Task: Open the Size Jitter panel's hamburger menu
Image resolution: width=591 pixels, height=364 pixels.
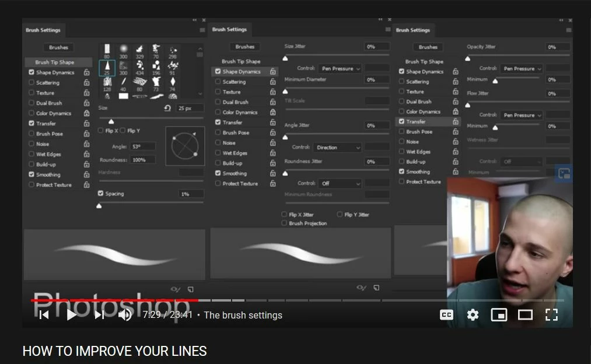Action: 388,29
